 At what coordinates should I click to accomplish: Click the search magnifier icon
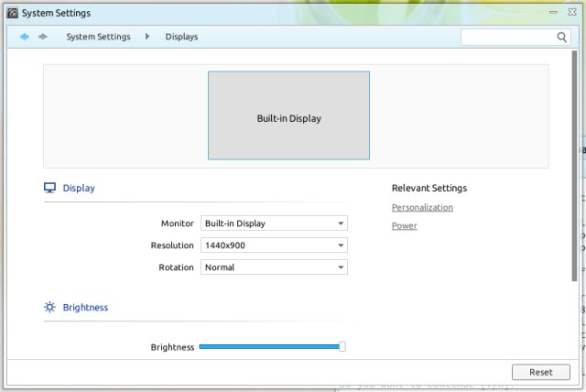[x=561, y=37]
